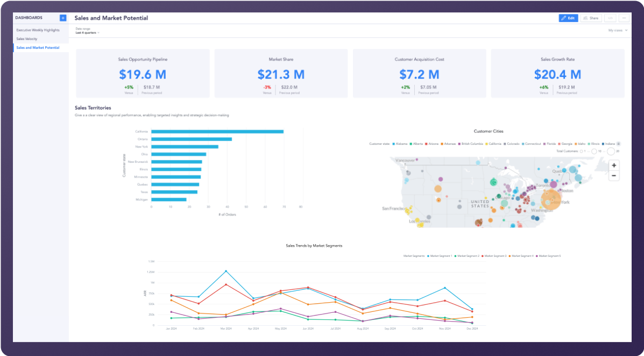The width and height of the screenshot is (644, 356).
Task: Click the Edit dashboard button
Action: (x=568, y=18)
